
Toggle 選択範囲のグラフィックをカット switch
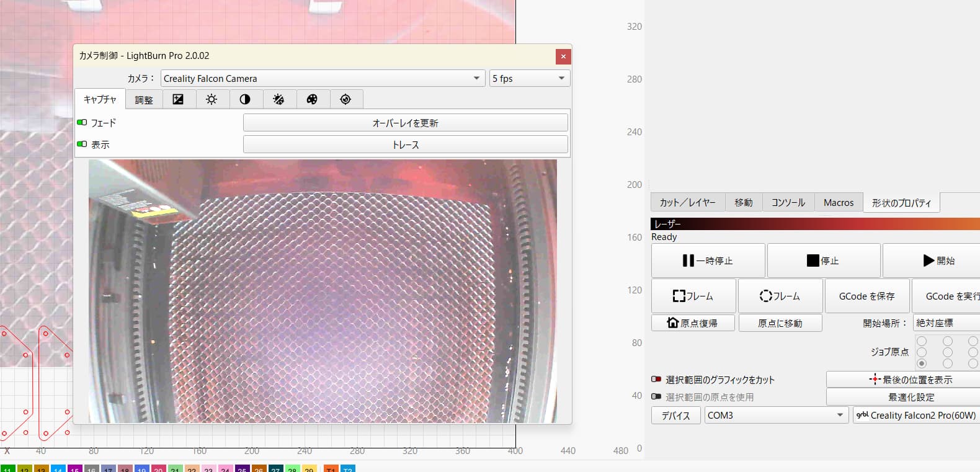[x=656, y=380]
